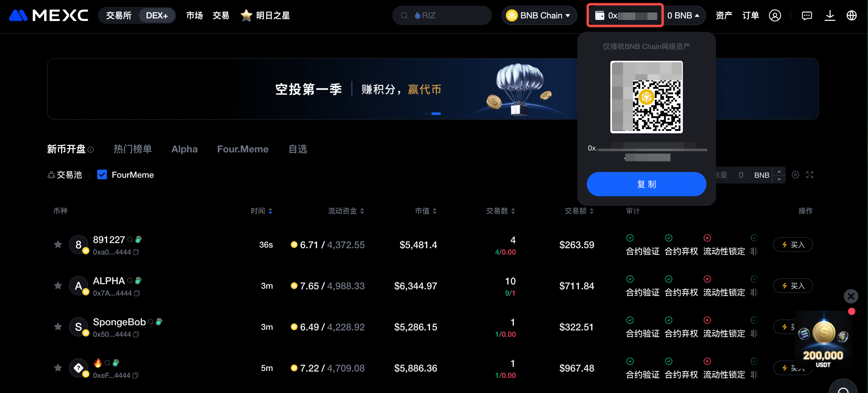
Task: Favorite the 891227 token star
Action: [x=58, y=244]
